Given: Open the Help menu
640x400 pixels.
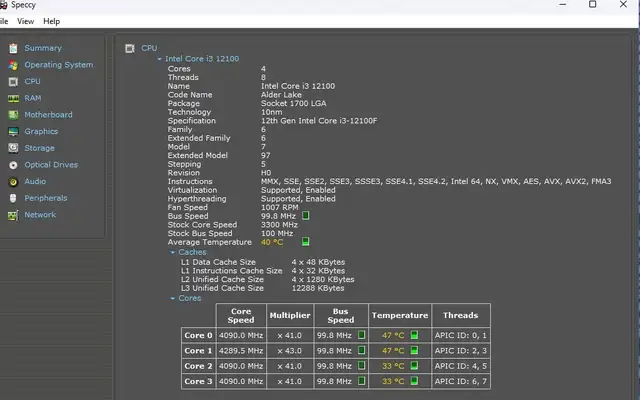Looking at the screenshot, I should click(51, 21).
